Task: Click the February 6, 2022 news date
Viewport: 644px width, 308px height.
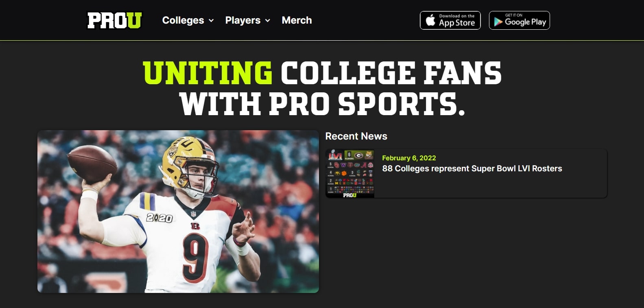Action: tap(409, 158)
